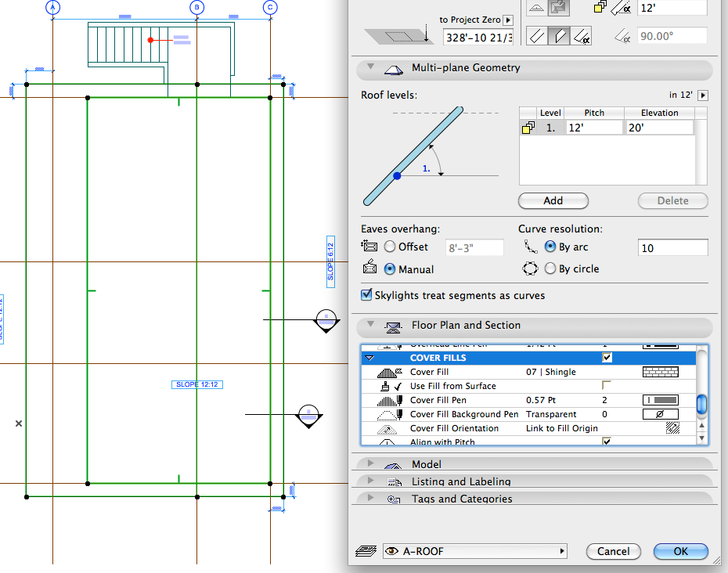Screen dimensions: 728x573
Task: Open the Cover Fill Pen color swatch
Action: (x=660, y=400)
